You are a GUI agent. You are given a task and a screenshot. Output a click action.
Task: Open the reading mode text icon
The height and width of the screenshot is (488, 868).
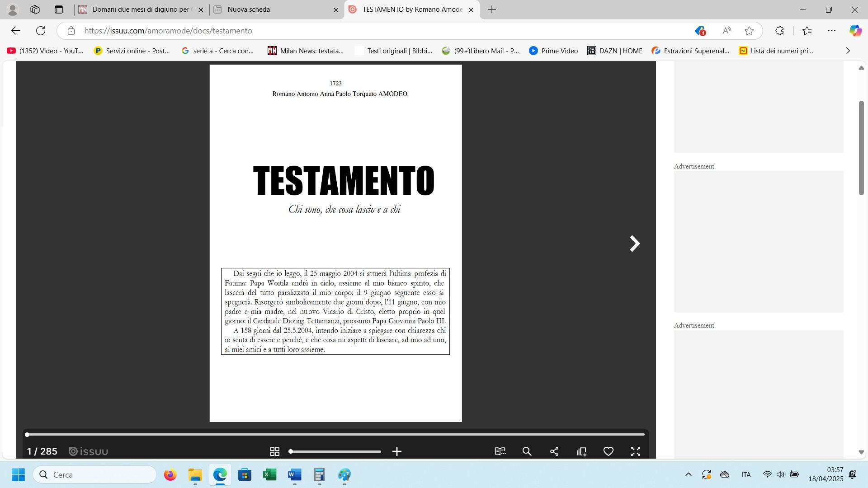coord(500,451)
